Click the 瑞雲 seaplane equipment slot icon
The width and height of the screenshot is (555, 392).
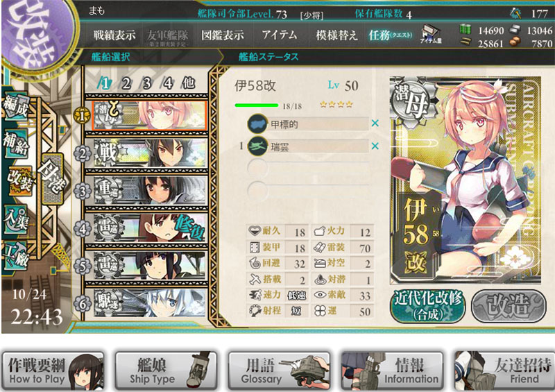pos(257,146)
